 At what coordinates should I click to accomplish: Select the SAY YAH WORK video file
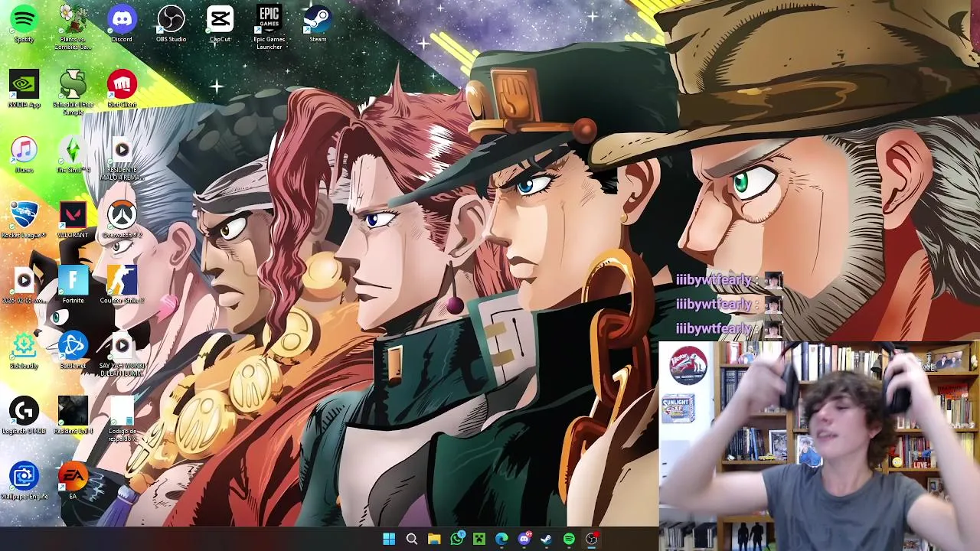pos(122,354)
